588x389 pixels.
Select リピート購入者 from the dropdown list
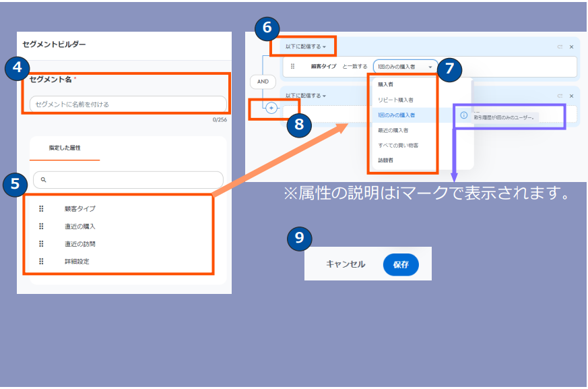coord(395,100)
